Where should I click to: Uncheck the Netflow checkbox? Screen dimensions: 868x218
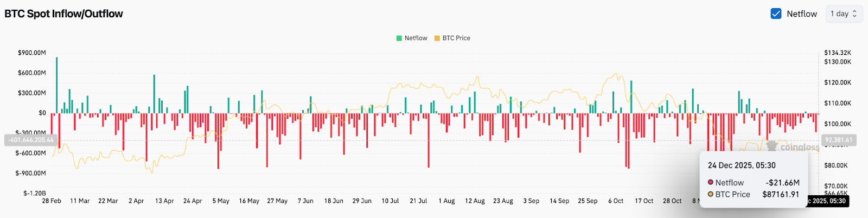coord(776,14)
